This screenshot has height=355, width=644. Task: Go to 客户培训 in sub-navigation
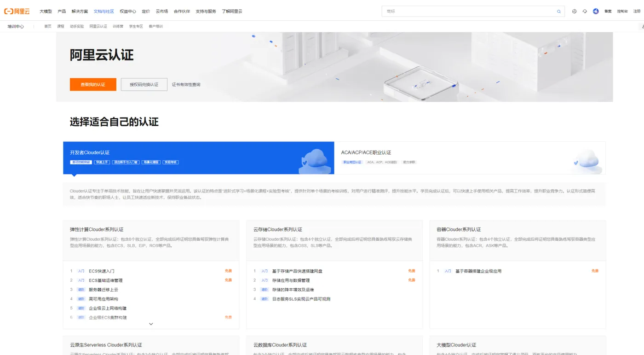(155, 27)
